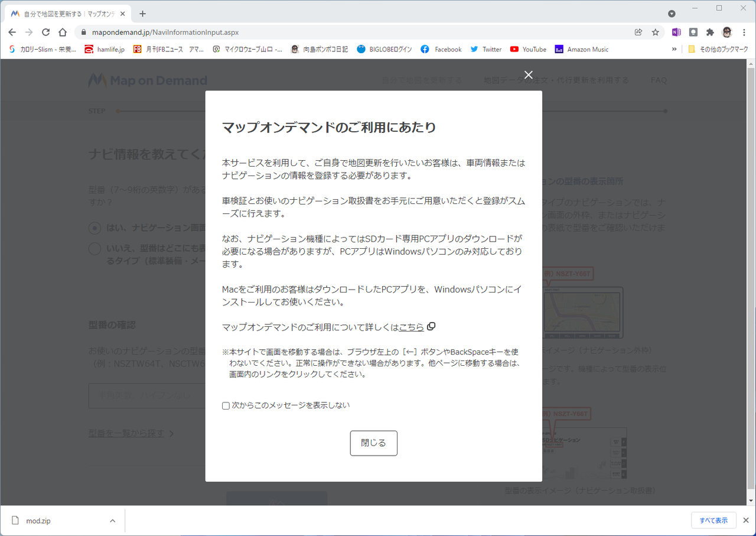The width and height of the screenshot is (756, 536).
Task: Open Amazon Music bookmark
Action: pyautogui.click(x=582, y=50)
